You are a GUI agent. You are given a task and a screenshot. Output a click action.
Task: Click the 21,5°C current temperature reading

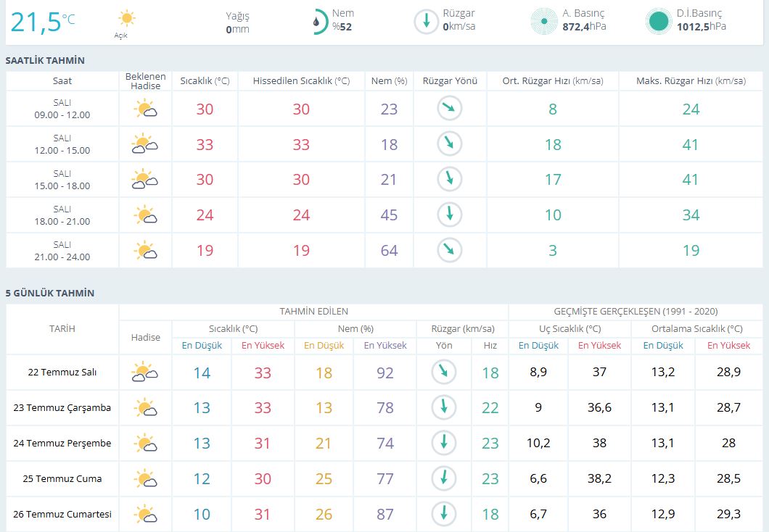[x=42, y=22]
